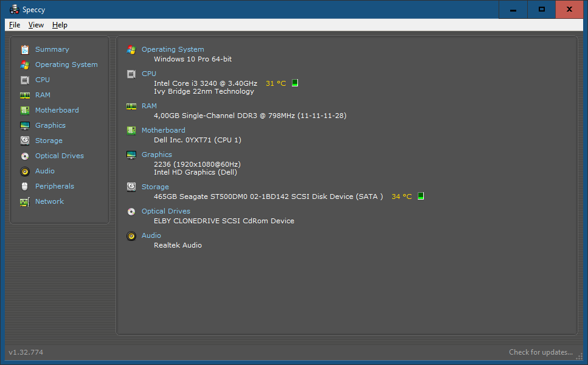Click the Graphics monitor icon in the summary panel
Image resolution: width=588 pixels, height=365 pixels.
tap(131, 155)
